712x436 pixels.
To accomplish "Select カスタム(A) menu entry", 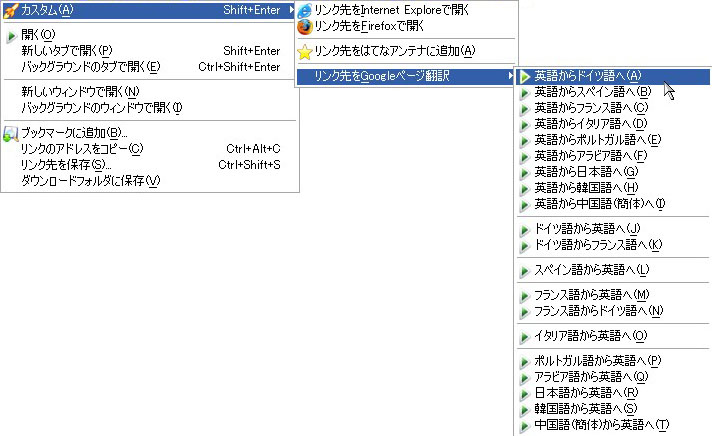I will (148, 10).
